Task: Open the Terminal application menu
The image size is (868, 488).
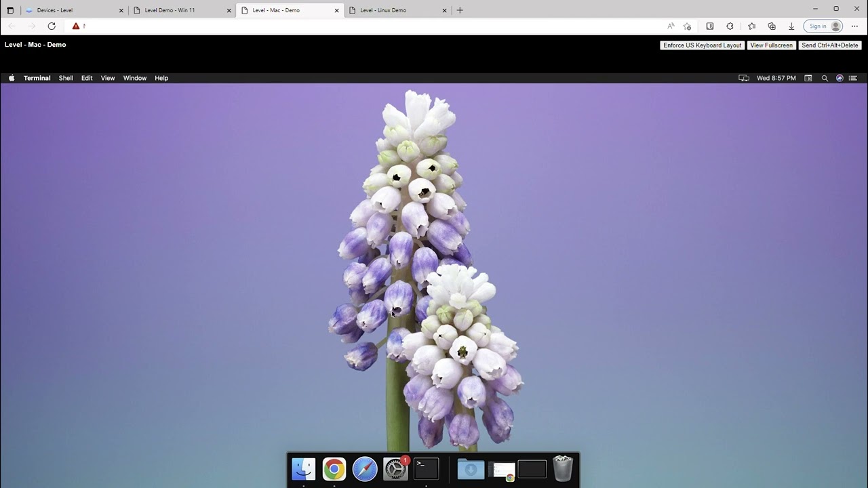Action: coord(37,78)
